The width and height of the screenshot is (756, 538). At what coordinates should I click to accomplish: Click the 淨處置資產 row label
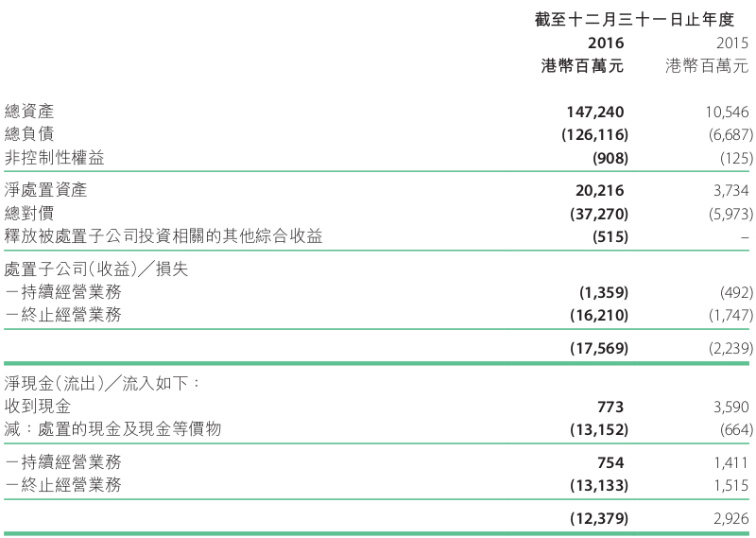coord(45,190)
